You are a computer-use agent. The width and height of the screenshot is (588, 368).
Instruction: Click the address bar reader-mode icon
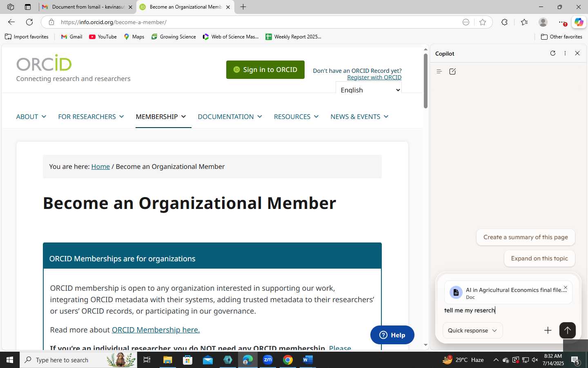coord(466,22)
